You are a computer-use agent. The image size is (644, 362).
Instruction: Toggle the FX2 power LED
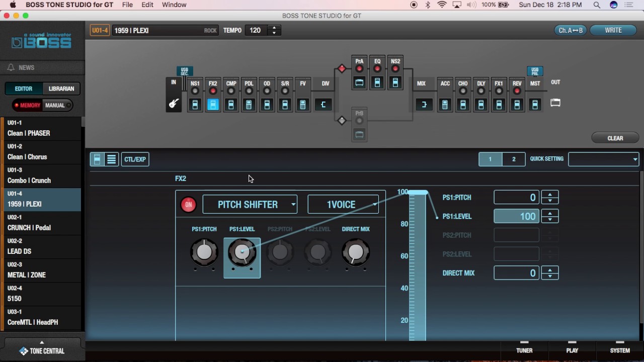coord(213,91)
